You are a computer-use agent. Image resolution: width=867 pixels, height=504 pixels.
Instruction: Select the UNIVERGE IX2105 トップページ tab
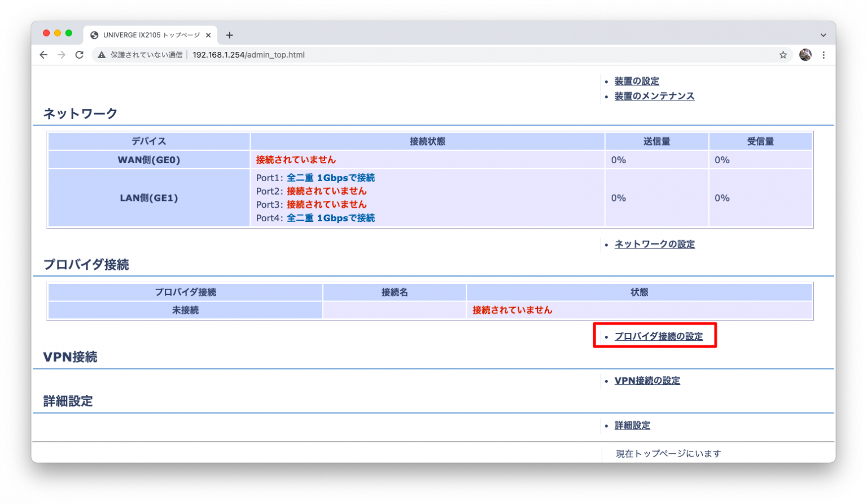tap(150, 34)
